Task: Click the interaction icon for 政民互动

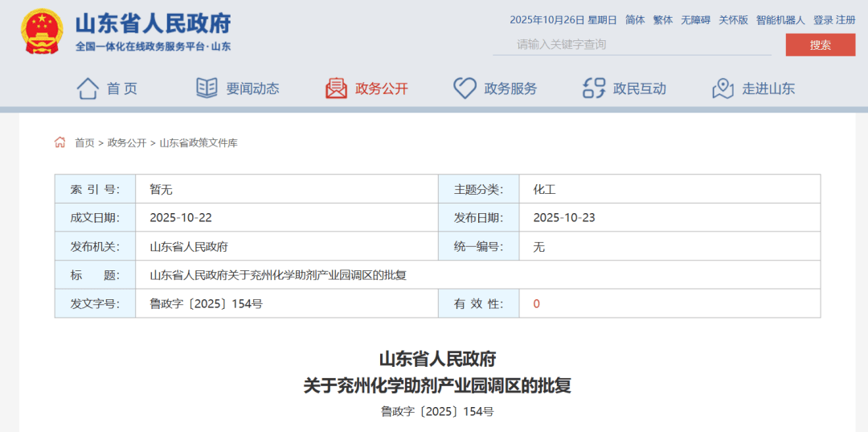Action: coord(594,88)
